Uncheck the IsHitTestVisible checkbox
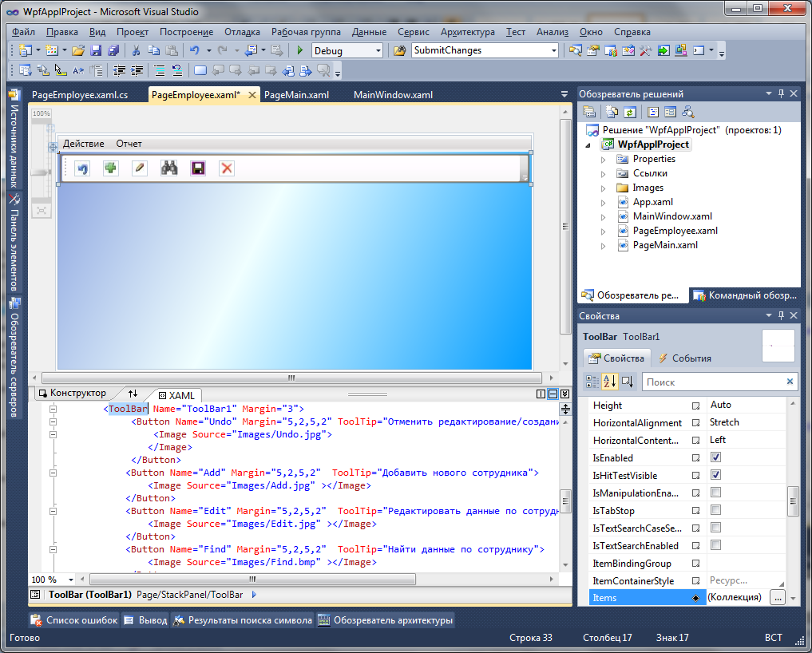The width and height of the screenshot is (812, 653). [715, 475]
